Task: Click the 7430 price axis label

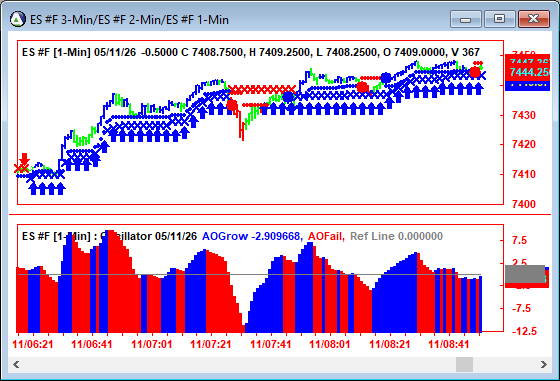Action: point(524,115)
